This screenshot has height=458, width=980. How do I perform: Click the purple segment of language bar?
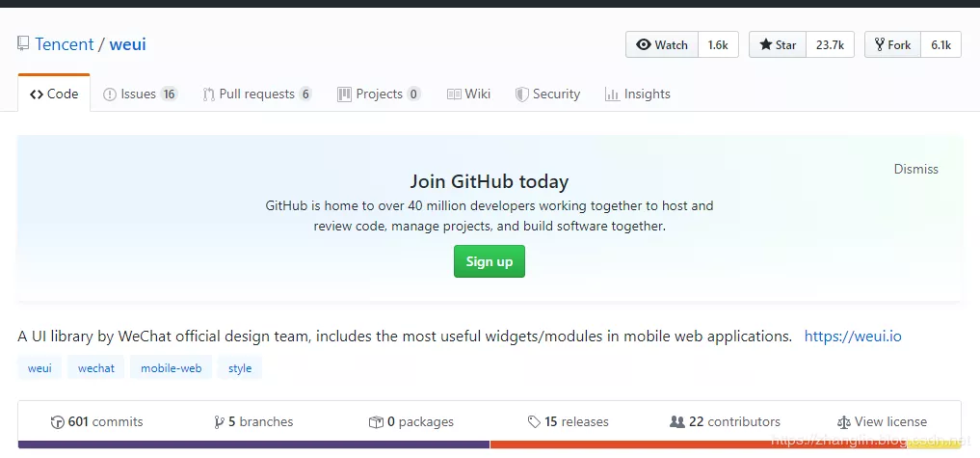tap(253, 445)
